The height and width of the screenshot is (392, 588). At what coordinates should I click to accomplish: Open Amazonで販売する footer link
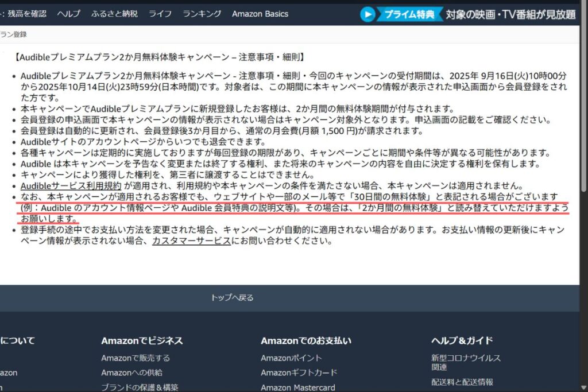point(136,358)
